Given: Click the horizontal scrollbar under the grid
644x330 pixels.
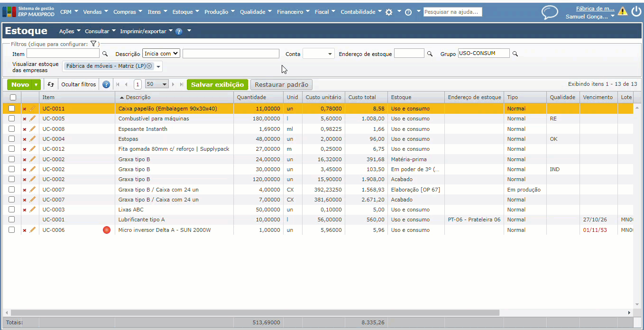Looking at the screenshot, I should tap(255, 313).
